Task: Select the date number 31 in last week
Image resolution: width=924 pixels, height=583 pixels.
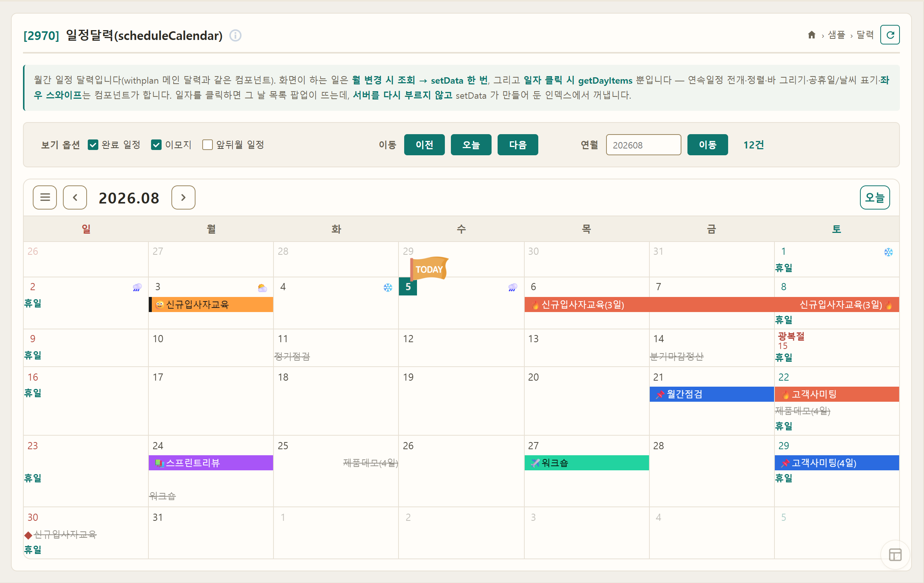Action: (x=158, y=517)
